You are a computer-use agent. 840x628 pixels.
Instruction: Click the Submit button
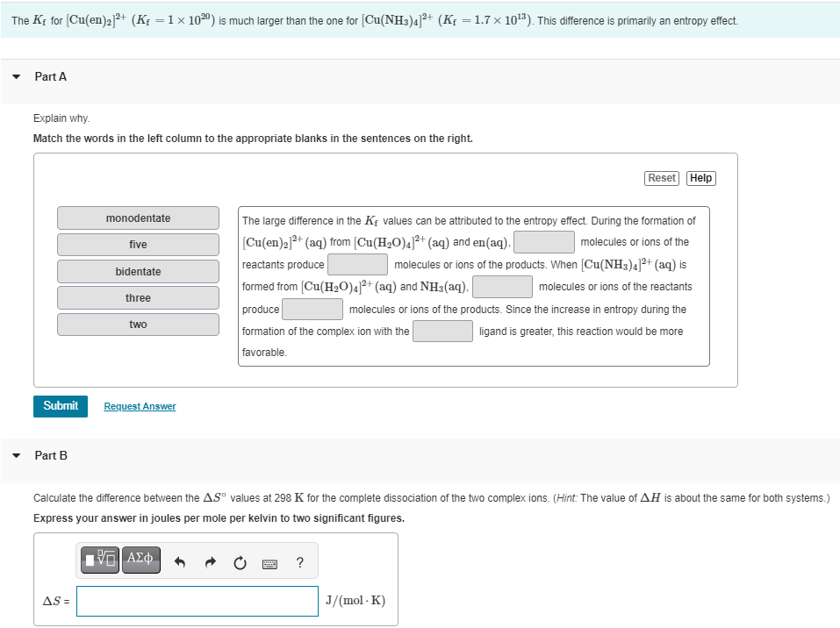tap(60, 406)
